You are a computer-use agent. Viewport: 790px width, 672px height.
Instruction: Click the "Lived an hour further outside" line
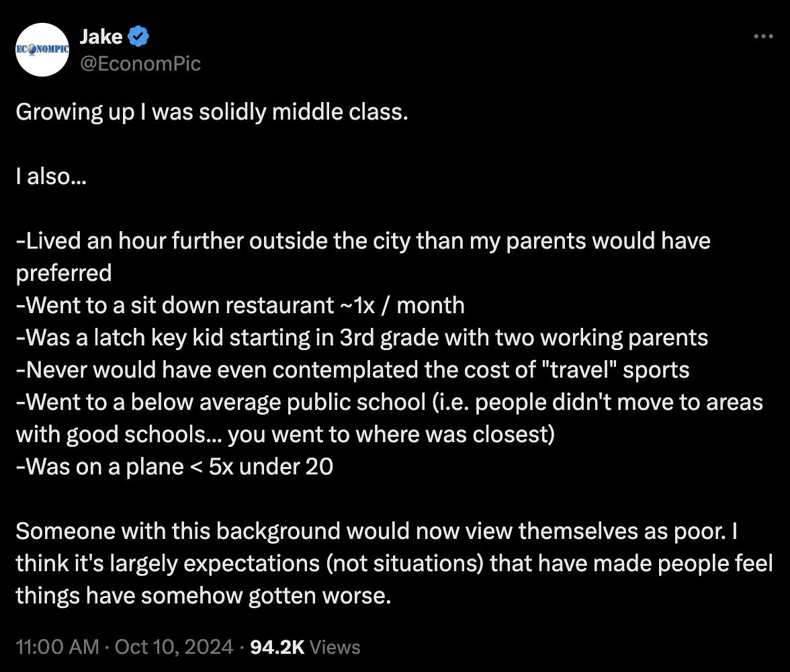(363, 241)
